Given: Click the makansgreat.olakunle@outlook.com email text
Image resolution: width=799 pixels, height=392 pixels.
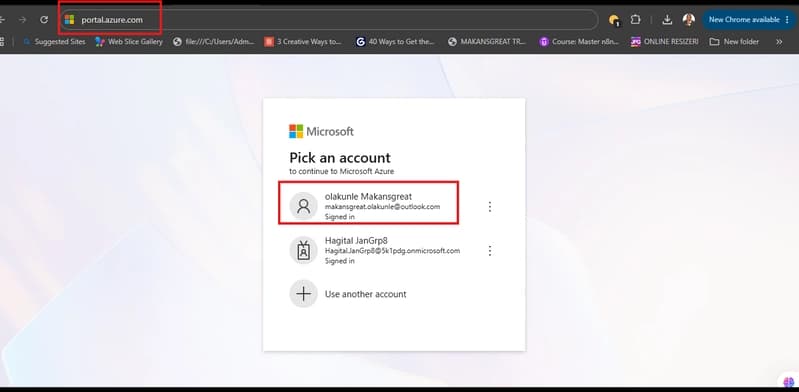Looking at the screenshot, I should pyautogui.click(x=382, y=206).
